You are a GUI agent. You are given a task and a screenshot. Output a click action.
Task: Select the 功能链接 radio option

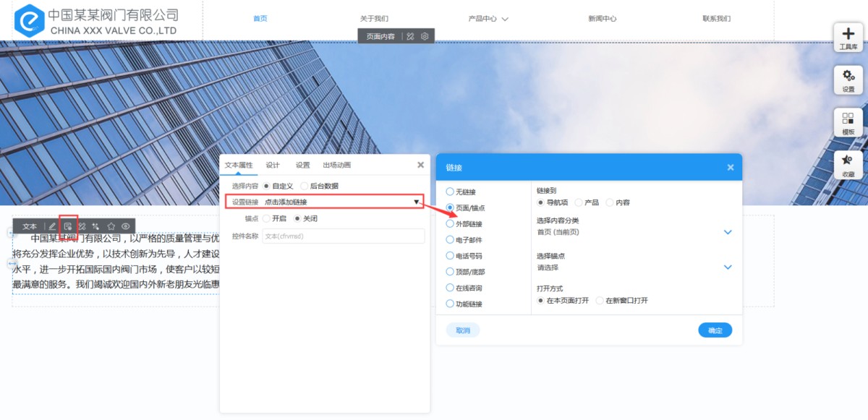point(450,304)
